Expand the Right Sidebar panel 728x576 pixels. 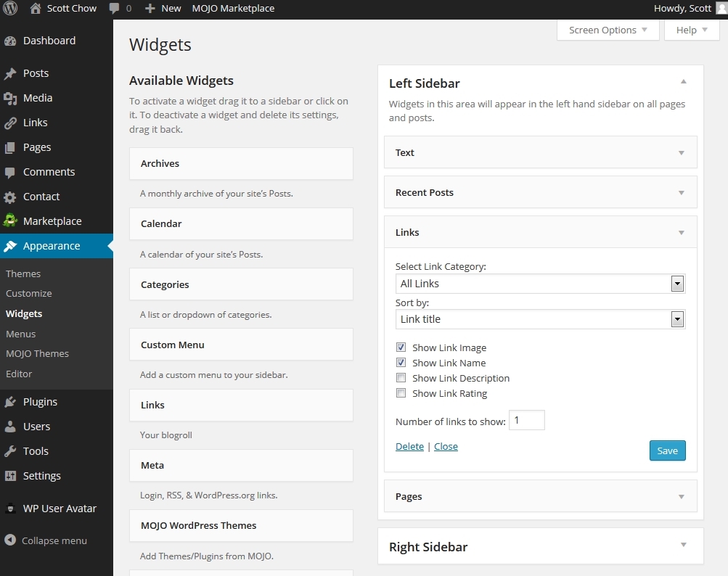[683, 546]
